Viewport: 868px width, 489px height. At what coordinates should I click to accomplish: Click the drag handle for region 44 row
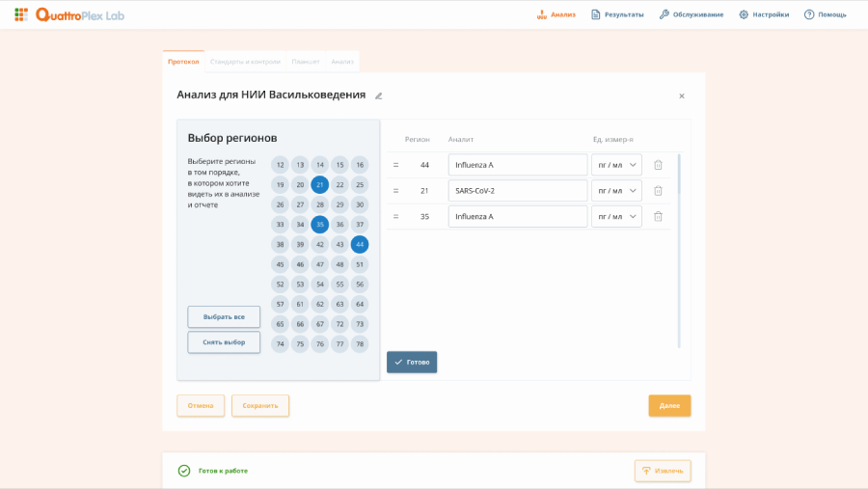395,165
